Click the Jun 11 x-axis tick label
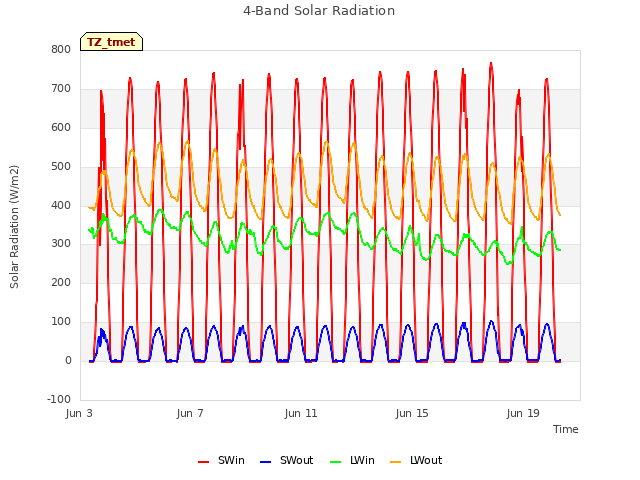 pyautogui.click(x=301, y=413)
